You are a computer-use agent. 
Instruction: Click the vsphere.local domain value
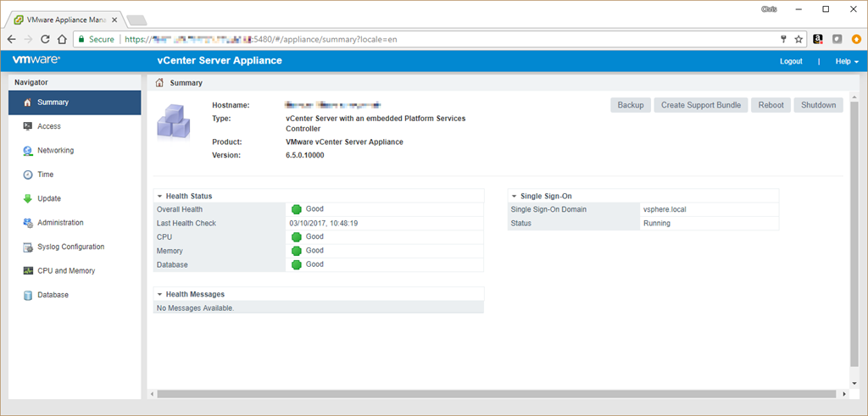click(665, 209)
